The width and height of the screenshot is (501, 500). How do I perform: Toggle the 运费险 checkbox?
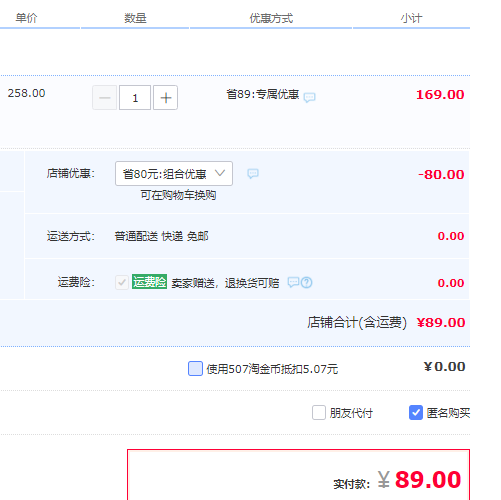[122, 282]
